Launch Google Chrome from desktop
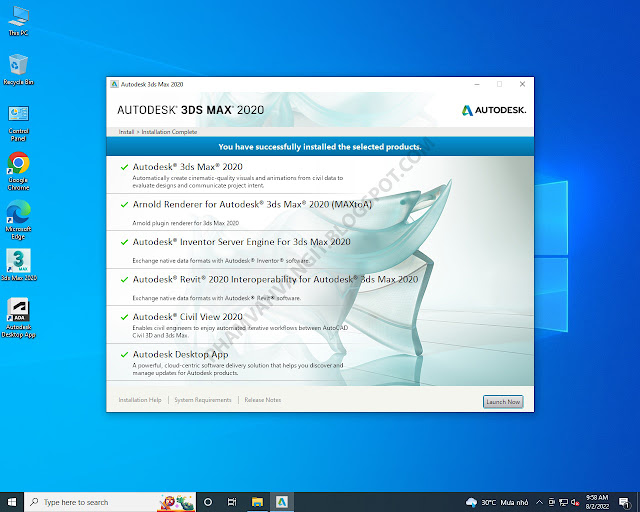 [x=18, y=171]
